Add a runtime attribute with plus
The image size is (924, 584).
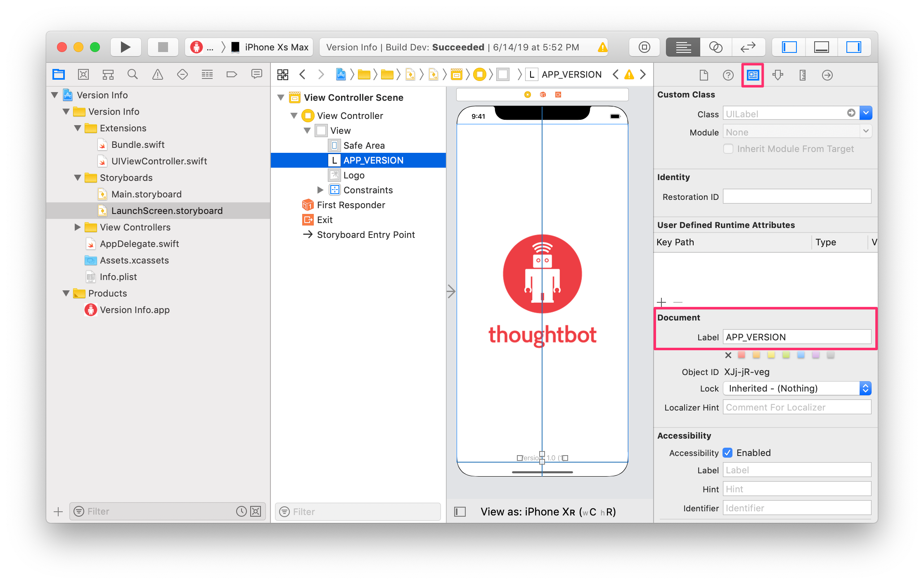tap(661, 302)
